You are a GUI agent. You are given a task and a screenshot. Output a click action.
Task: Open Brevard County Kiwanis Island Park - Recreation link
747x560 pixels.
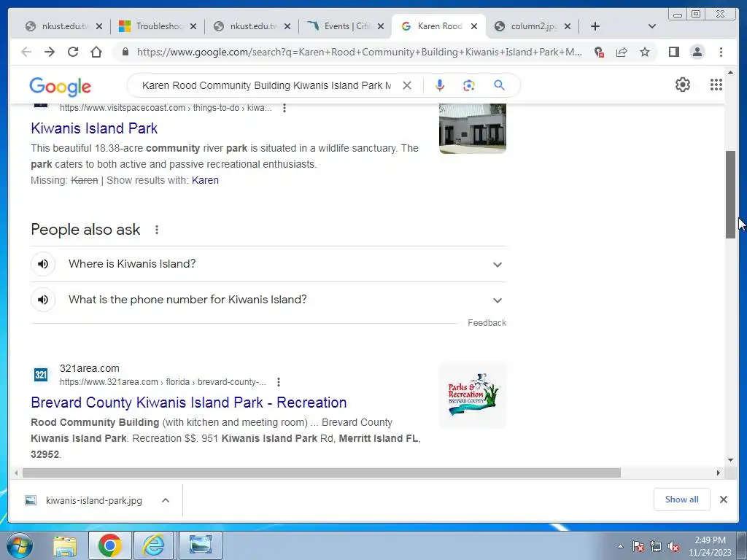[x=189, y=402]
